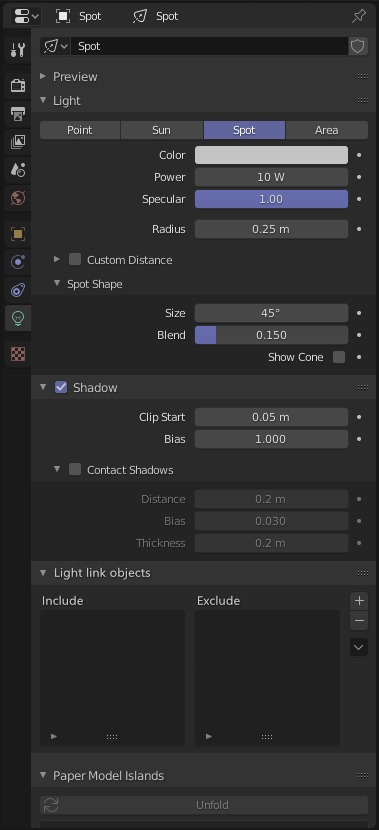Animate Blend property dot

359,335
